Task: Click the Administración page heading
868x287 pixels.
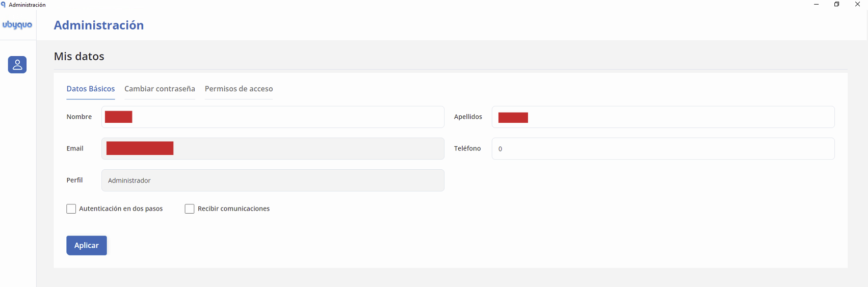Action: pyautogui.click(x=99, y=25)
